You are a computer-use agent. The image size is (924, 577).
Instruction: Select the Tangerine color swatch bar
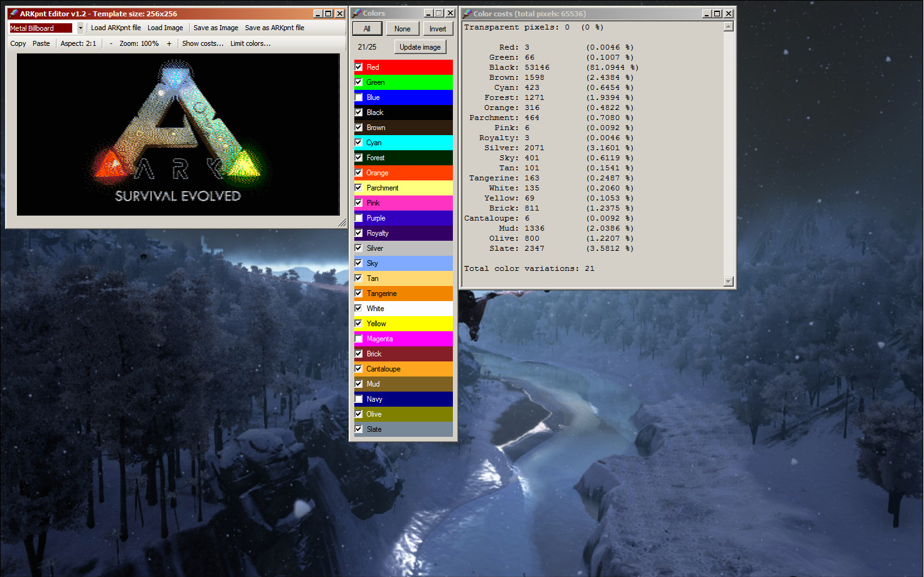(415, 294)
